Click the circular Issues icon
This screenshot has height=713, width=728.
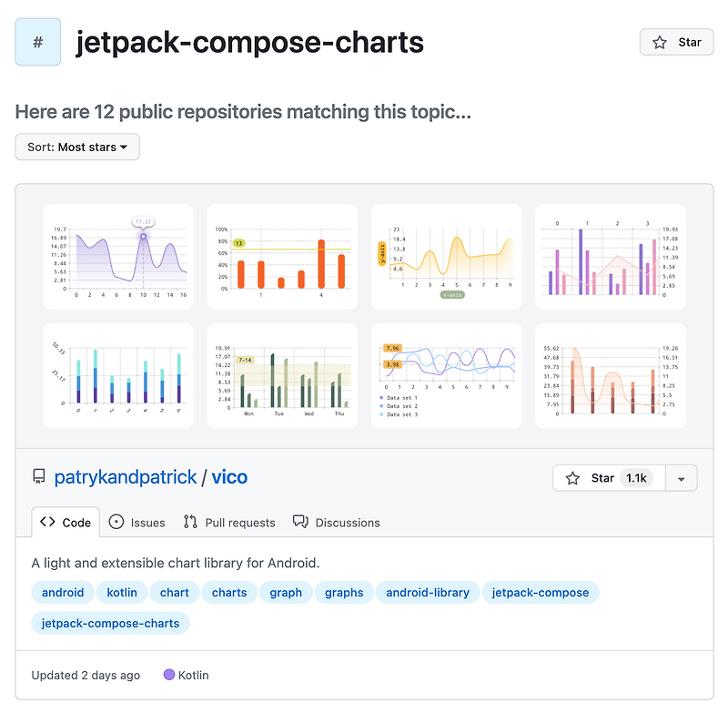(x=116, y=522)
